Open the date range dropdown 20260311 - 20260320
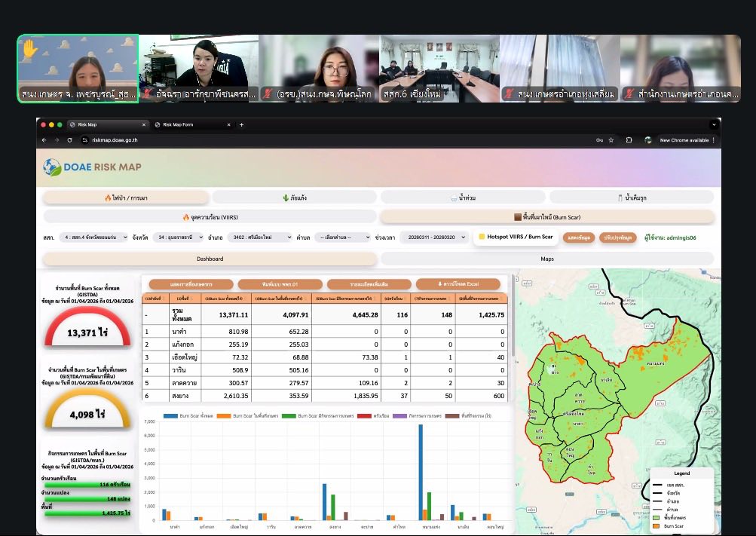This screenshot has width=756, height=536. coord(433,237)
